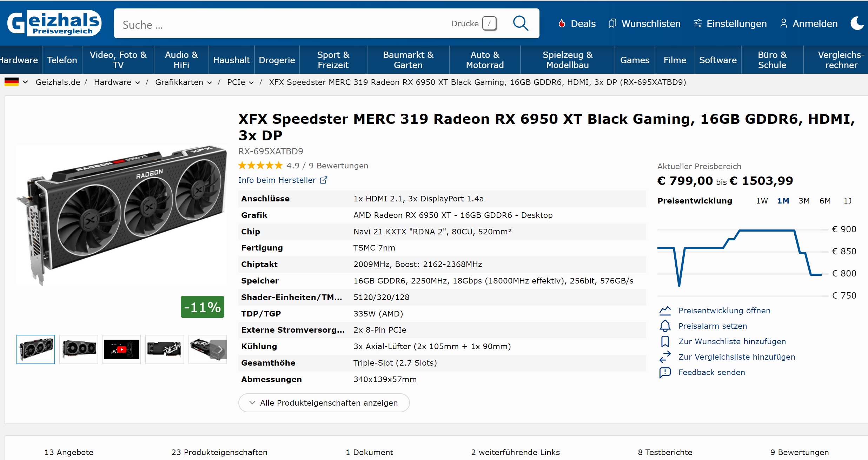Screen dimensions: 868x460
Task: Switch price history to 3M
Action: pyautogui.click(x=804, y=201)
